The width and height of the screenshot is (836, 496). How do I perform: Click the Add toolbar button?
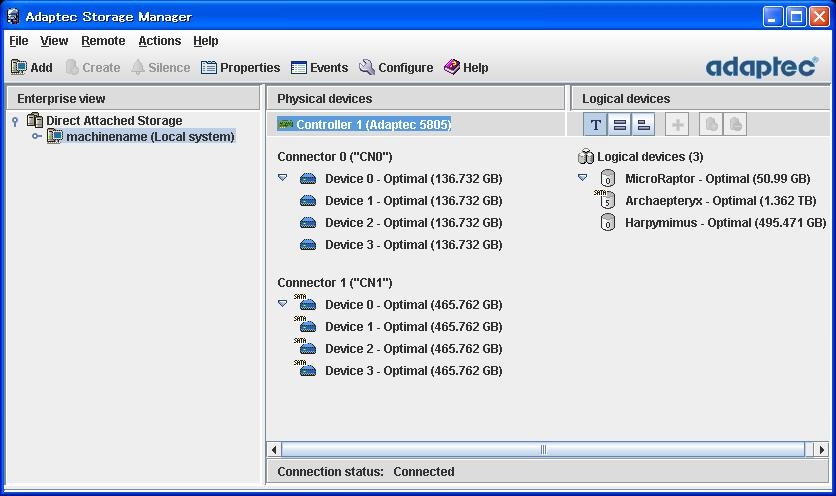coord(31,68)
